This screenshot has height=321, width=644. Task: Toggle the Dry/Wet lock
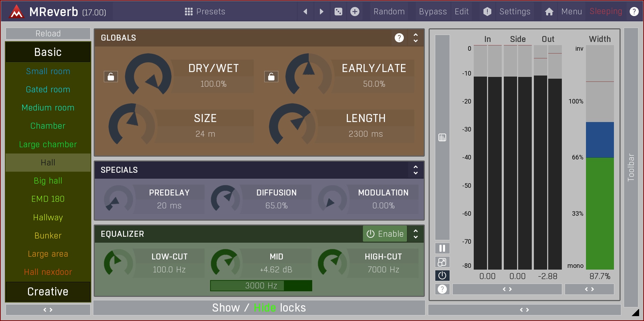click(x=111, y=77)
